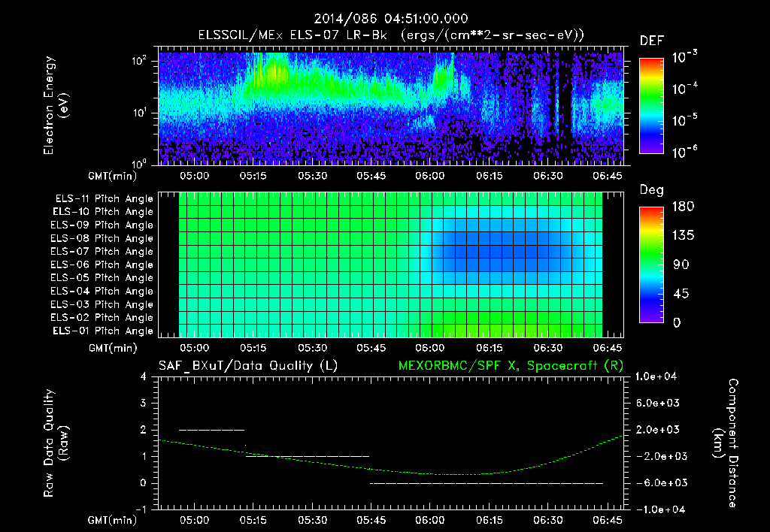This screenshot has width=770, height=532.
Task: Select the ELS-05 Pitch Angle row label
Action: 102,278
